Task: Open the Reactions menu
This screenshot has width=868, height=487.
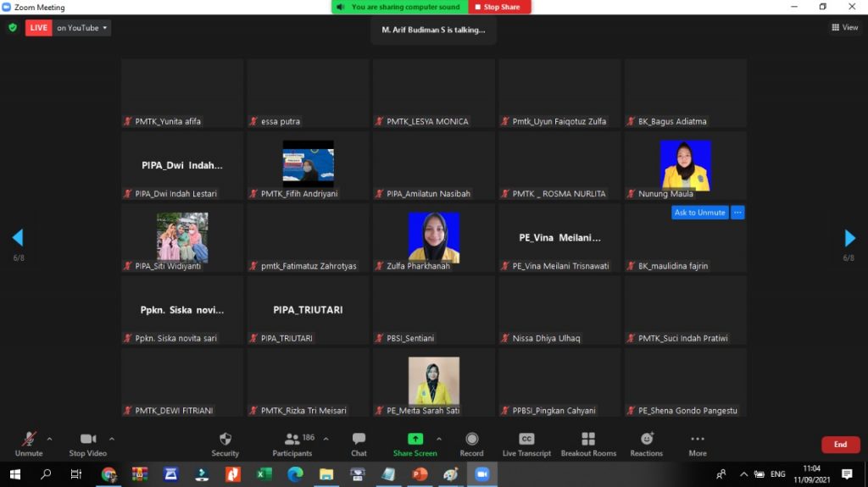Action: click(x=646, y=440)
